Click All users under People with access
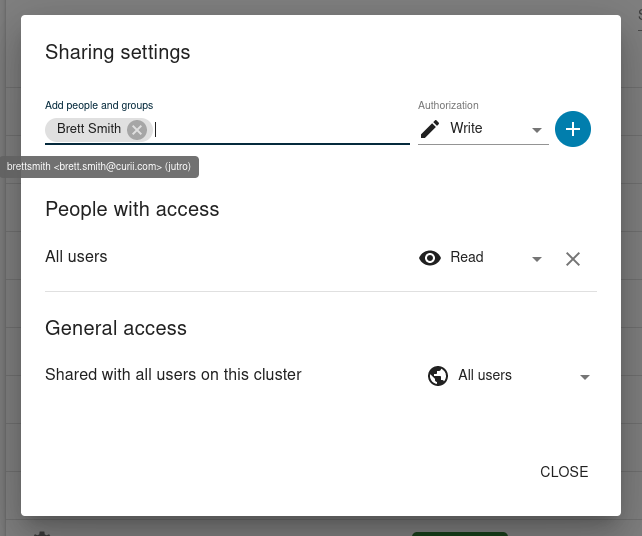Image resolution: width=642 pixels, height=536 pixels. point(76,257)
